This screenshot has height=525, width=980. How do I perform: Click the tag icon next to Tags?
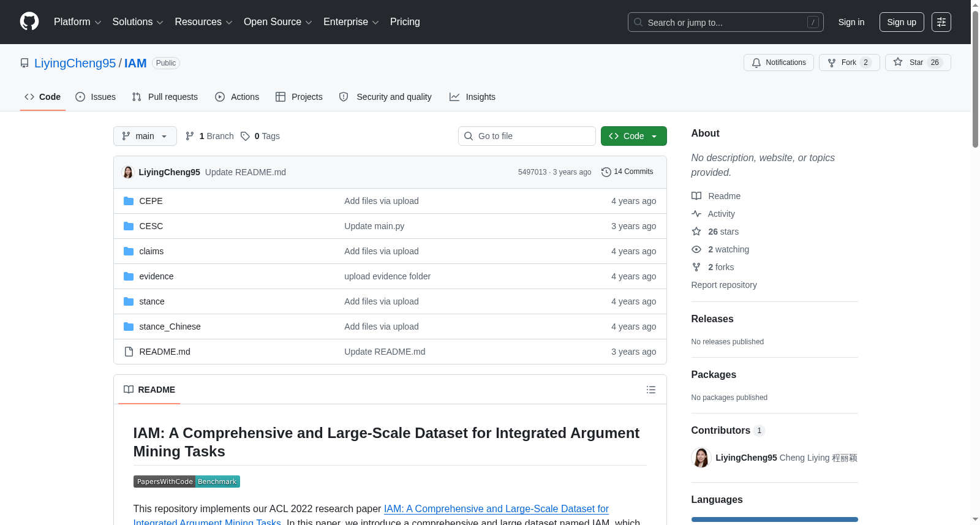(245, 136)
